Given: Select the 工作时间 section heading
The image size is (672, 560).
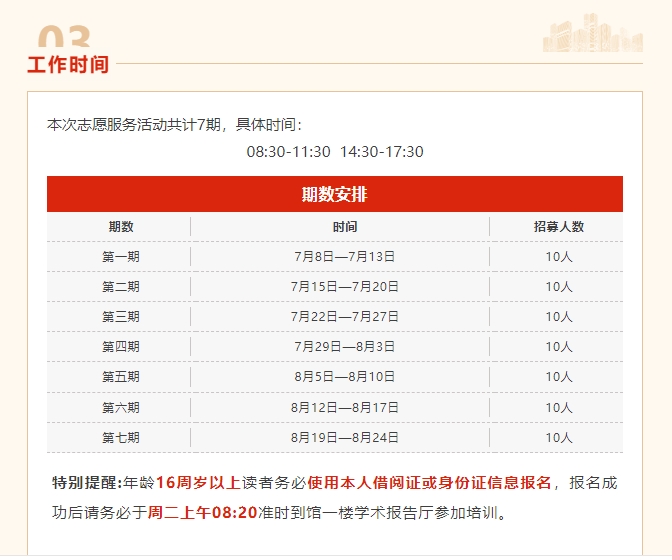Looking at the screenshot, I should tap(68, 65).
